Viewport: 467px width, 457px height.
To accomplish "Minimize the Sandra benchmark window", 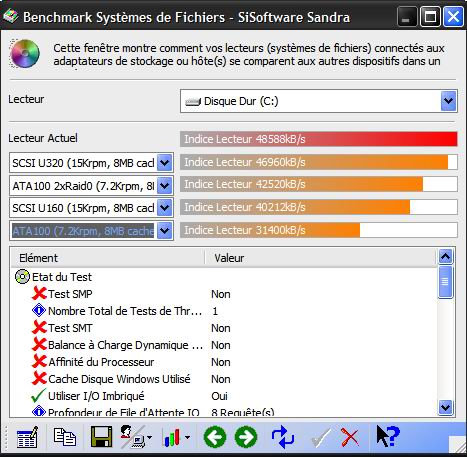I will coord(407,16).
